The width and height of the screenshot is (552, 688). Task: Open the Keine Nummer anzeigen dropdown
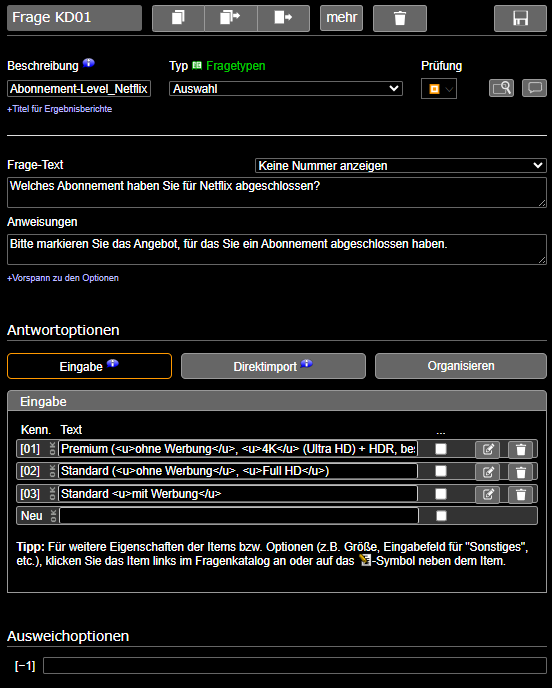[x=401, y=166]
